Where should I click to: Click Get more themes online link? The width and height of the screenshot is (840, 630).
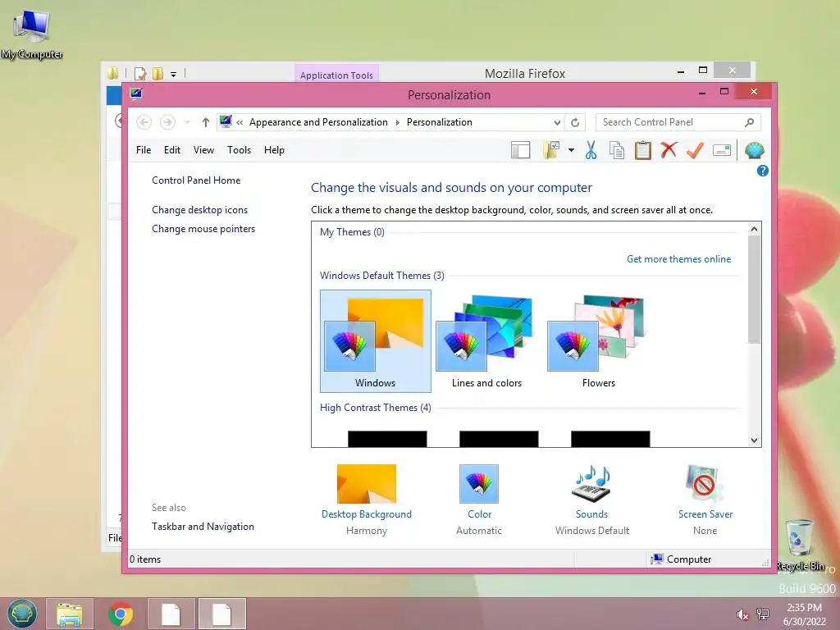(678, 259)
